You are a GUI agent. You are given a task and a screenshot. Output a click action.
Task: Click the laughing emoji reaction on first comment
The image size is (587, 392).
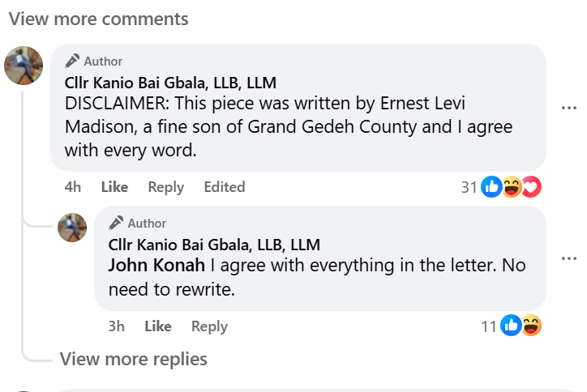(512, 187)
